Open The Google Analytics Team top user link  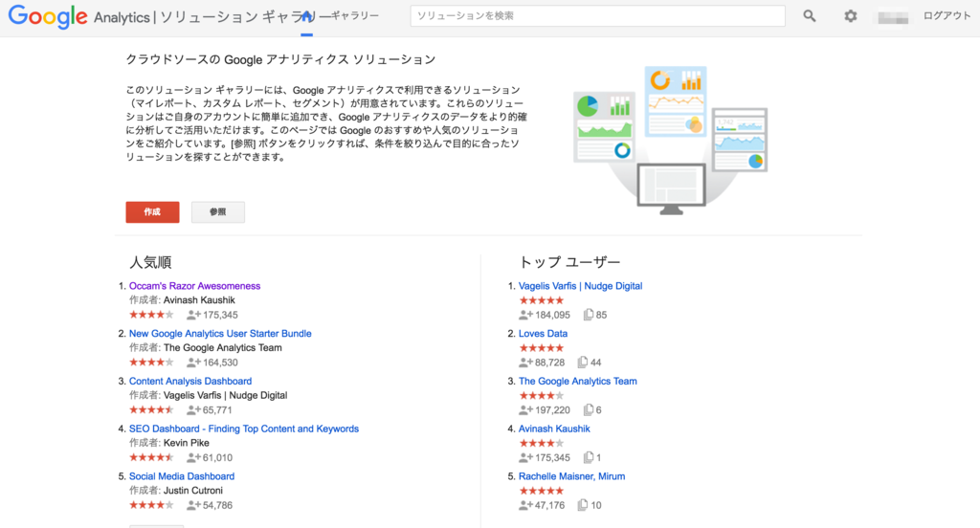point(577,381)
